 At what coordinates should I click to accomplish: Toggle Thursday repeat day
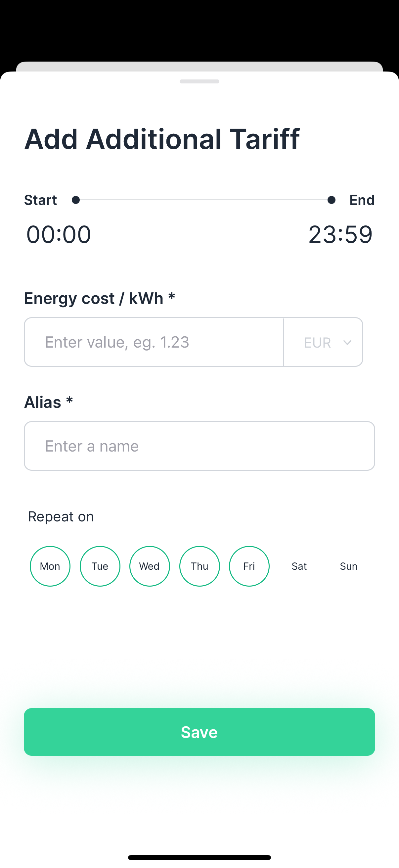click(x=199, y=566)
